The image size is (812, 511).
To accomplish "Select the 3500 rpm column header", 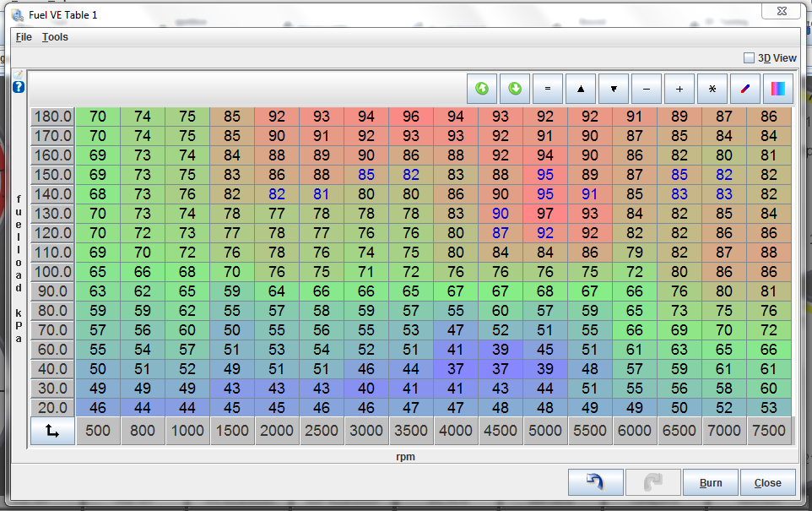I will (411, 431).
